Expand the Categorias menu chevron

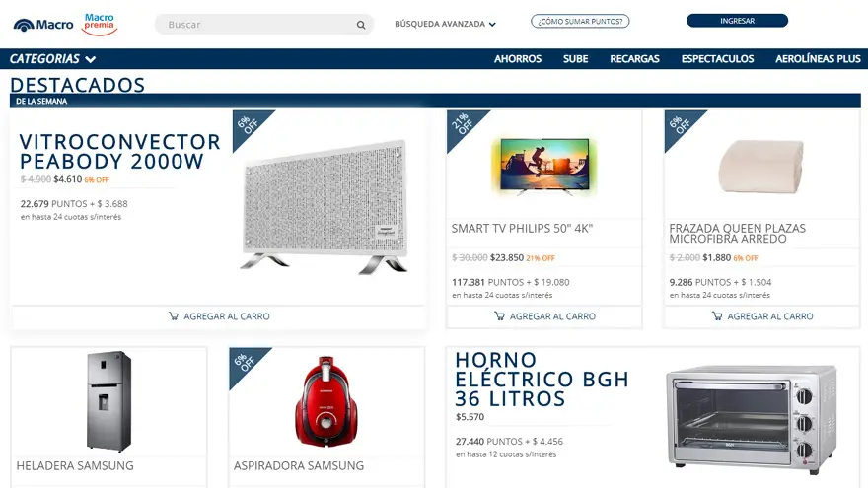point(91,59)
